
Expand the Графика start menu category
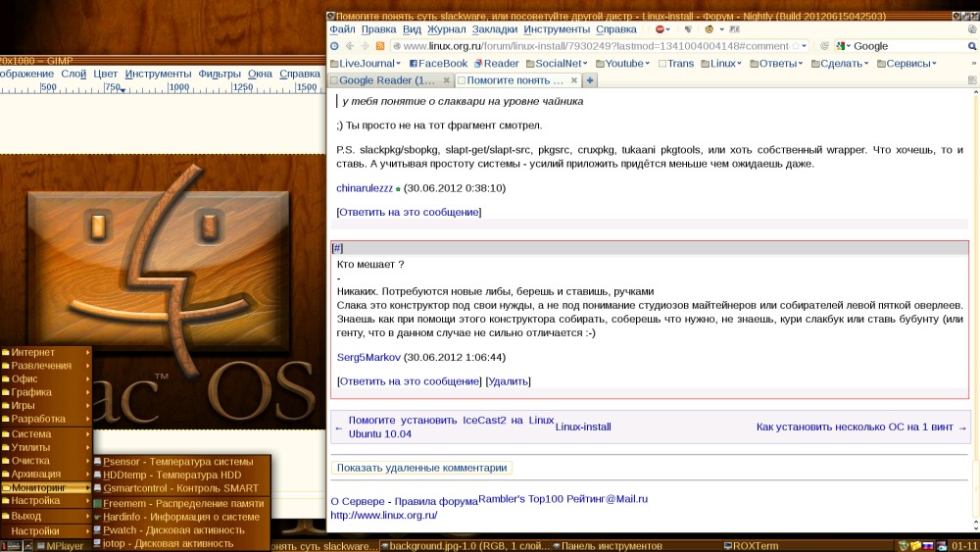46,392
